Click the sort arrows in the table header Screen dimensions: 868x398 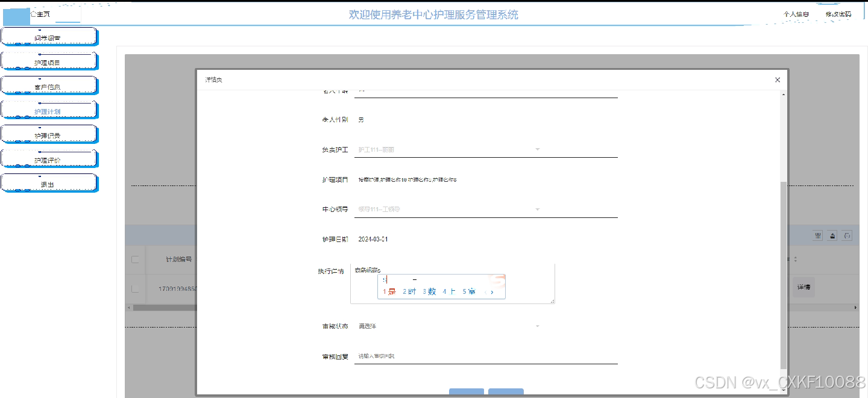794,260
